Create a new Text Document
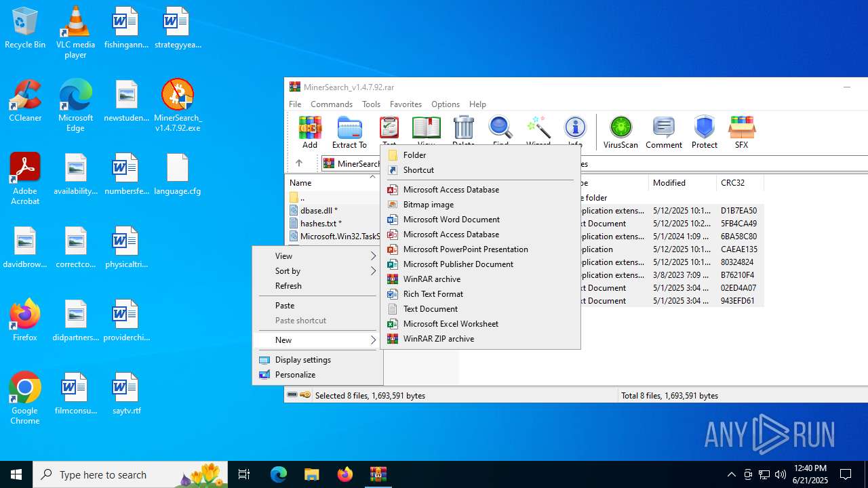The width and height of the screenshot is (868, 488). [480, 309]
